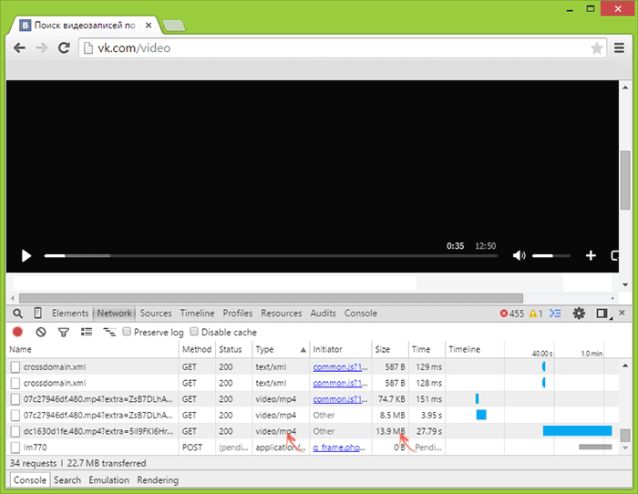
Task: Open DevTools settings gear icon
Action: click(x=579, y=313)
